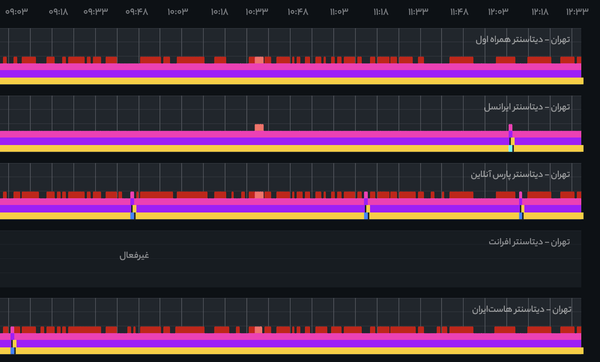Open the تهران - دیتاسنتر ایرانسل row label
The width and height of the screenshot is (600, 362).
click(527, 107)
